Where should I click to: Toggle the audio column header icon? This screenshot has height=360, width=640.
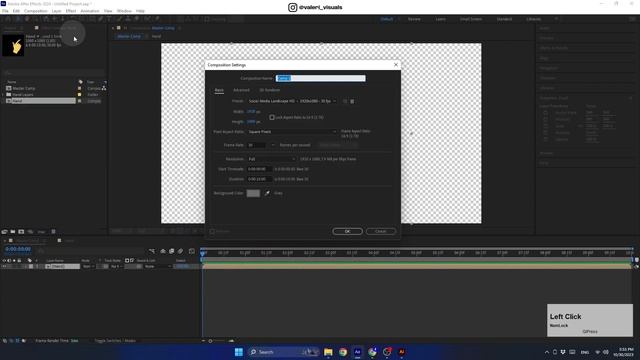point(9,260)
